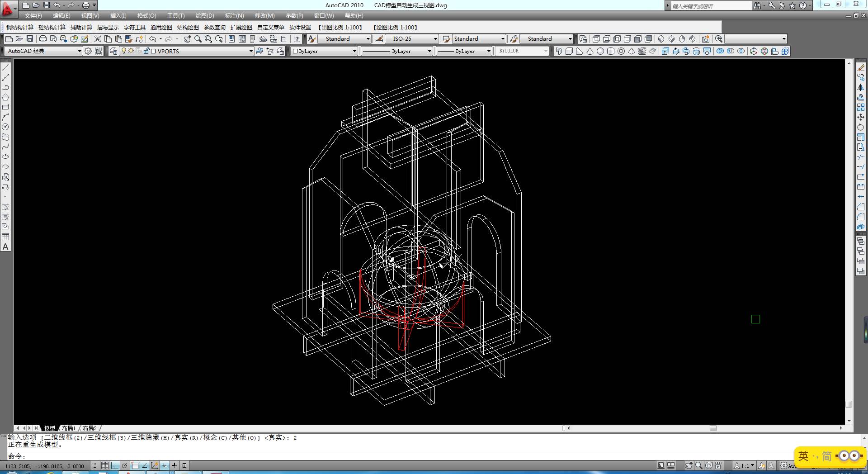Select the Multiline Text A tool

5,246
